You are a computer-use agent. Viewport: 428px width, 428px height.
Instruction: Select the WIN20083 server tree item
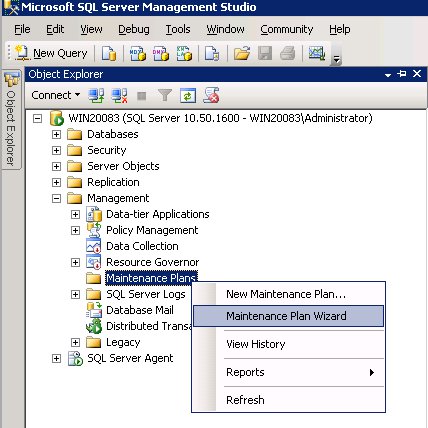point(220,118)
